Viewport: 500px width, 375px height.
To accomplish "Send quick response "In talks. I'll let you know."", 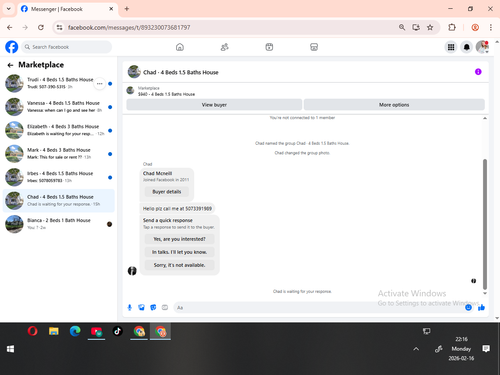I will [179, 252].
